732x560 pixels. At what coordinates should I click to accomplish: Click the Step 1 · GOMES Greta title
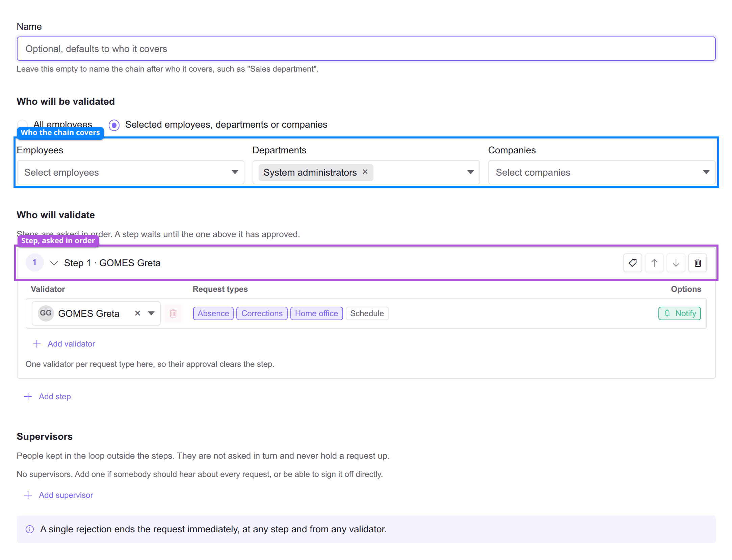(x=112, y=263)
